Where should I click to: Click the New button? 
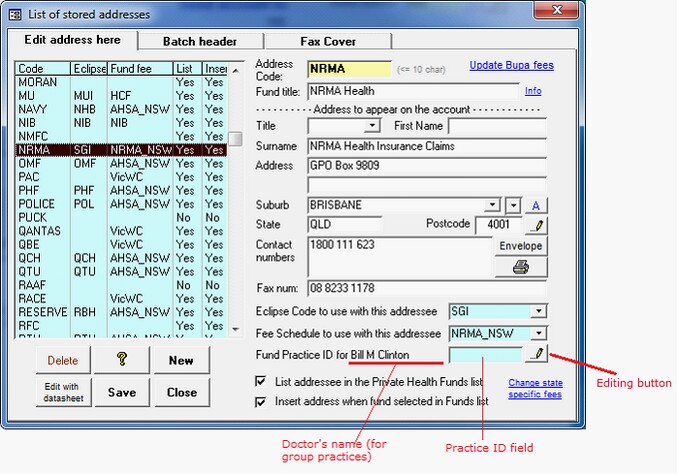tap(182, 360)
